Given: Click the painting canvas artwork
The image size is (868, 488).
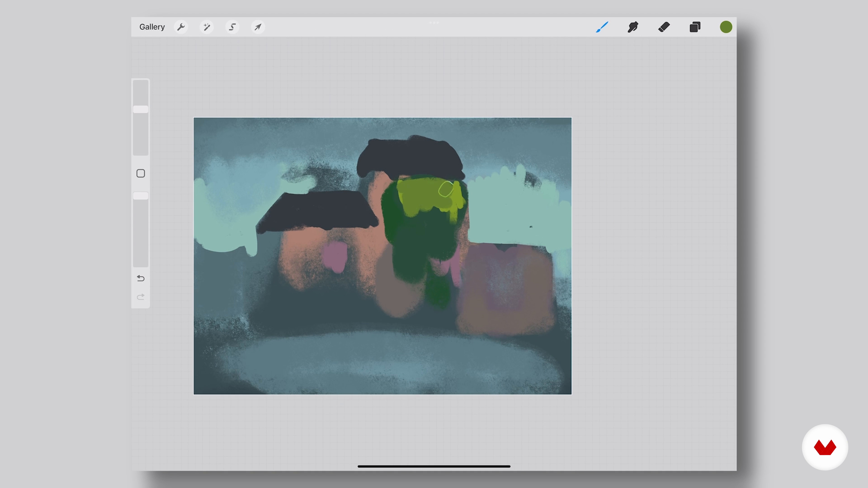Looking at the screenshot, I should click(x=382, y=256).
